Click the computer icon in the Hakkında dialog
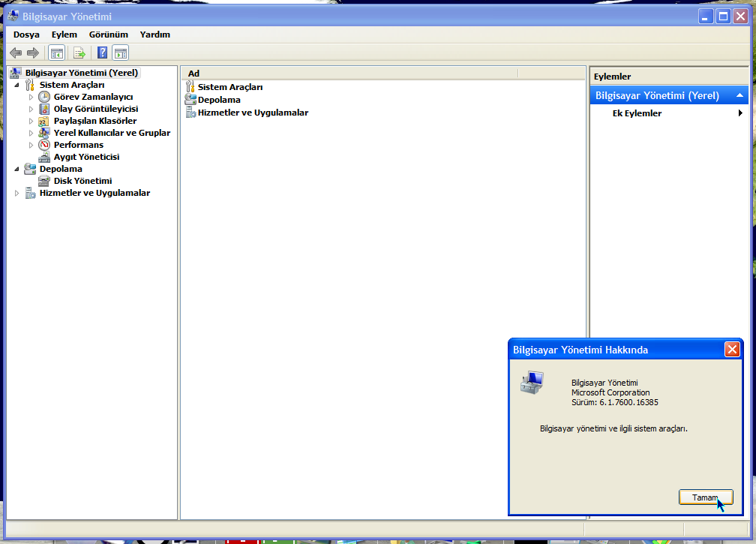Screen dimensions: 756x544 [x=532, y=383]
